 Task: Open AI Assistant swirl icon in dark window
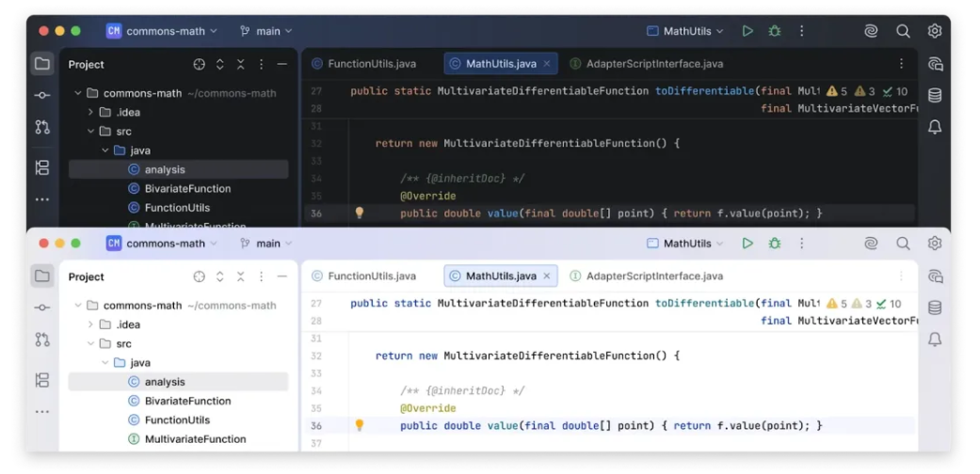[871, 31]
